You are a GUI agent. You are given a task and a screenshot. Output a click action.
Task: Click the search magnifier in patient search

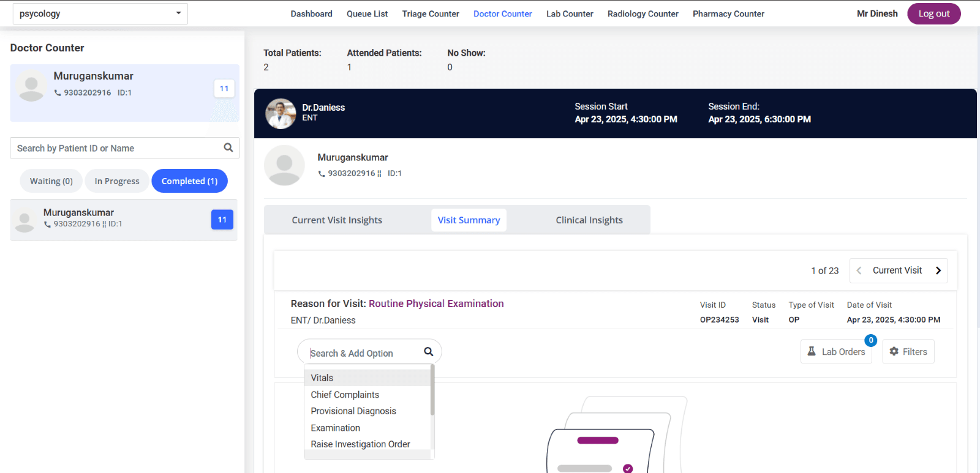228,147
